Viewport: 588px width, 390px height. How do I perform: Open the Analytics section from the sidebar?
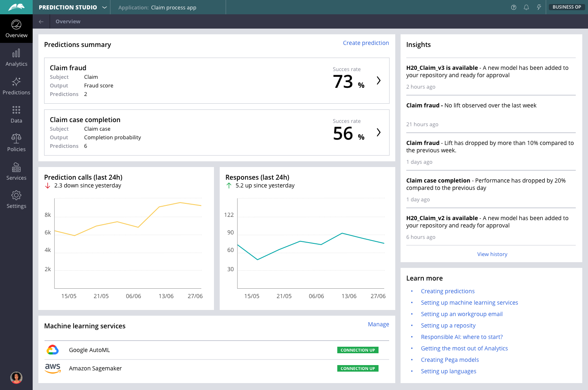16,57
